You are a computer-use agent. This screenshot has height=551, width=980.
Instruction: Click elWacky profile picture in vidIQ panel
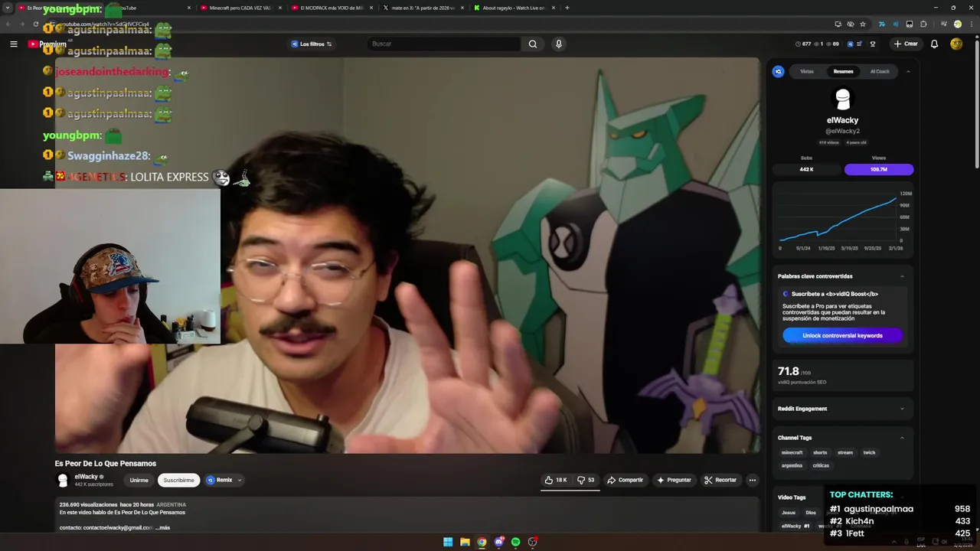tap(843, 99)
